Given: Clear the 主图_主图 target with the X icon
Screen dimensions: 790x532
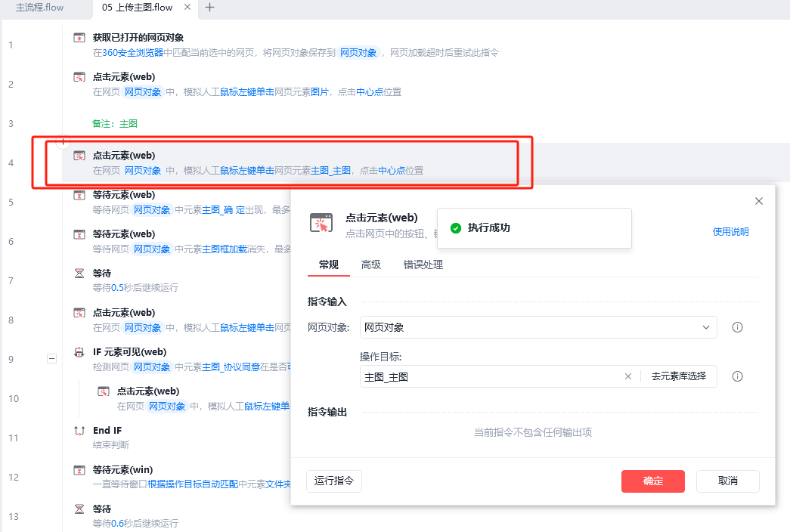Looking at the screenshot, I should pos(627,376).
